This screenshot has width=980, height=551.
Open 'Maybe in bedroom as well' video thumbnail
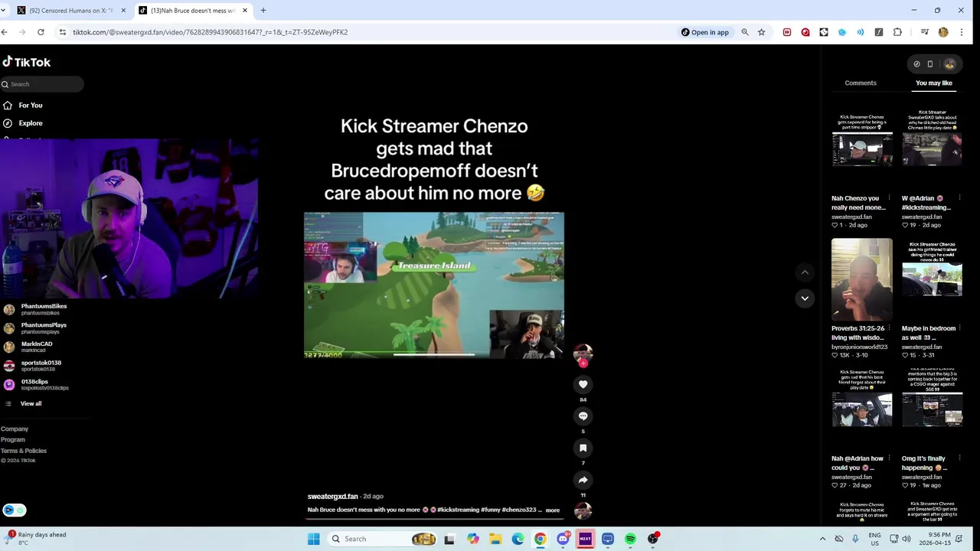pyautogui.click(x=932, y=279)
